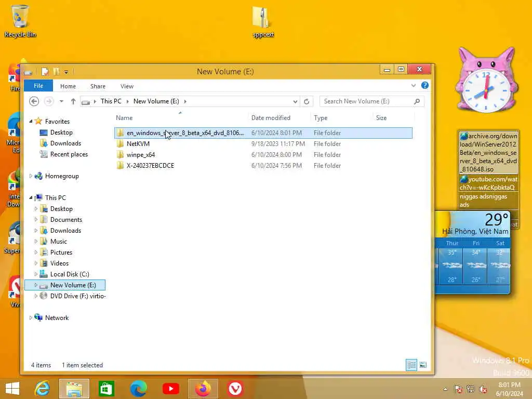This screenshot has height=399, width=532.
Task: Launch Internet Explorer from taskbar
Action: tap(42, 389)
